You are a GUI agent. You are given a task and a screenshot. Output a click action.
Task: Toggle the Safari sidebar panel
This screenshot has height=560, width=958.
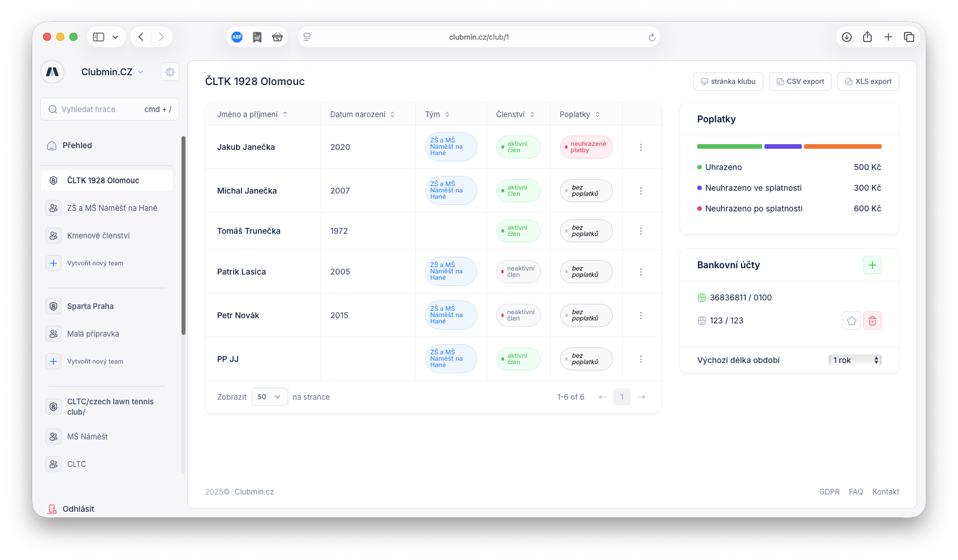click(x=99, y=37)
